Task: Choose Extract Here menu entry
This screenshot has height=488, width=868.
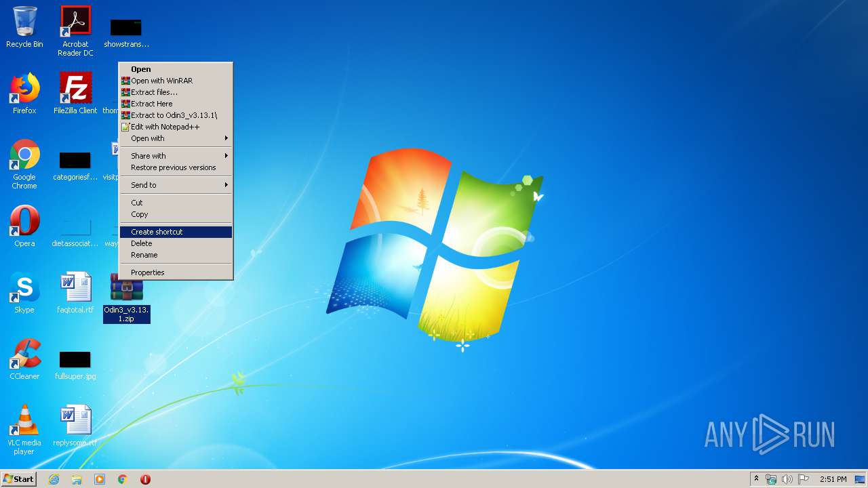Action: click(176, 104)
